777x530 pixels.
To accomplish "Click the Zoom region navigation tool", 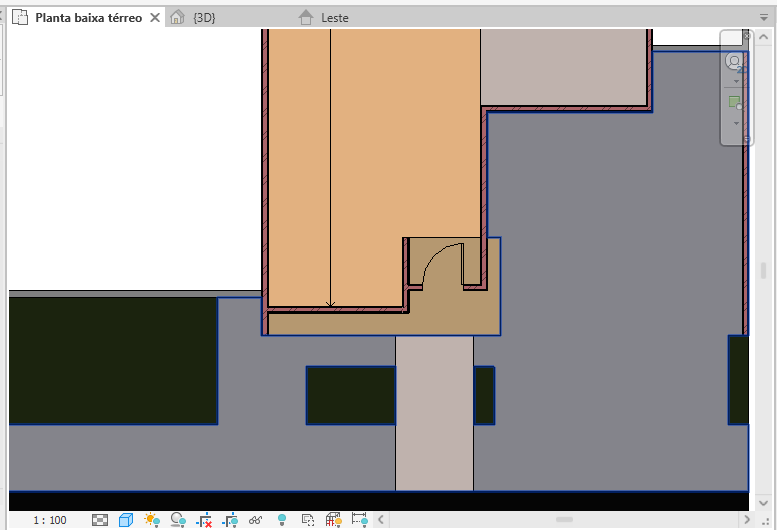I will [x=735, y=103].
